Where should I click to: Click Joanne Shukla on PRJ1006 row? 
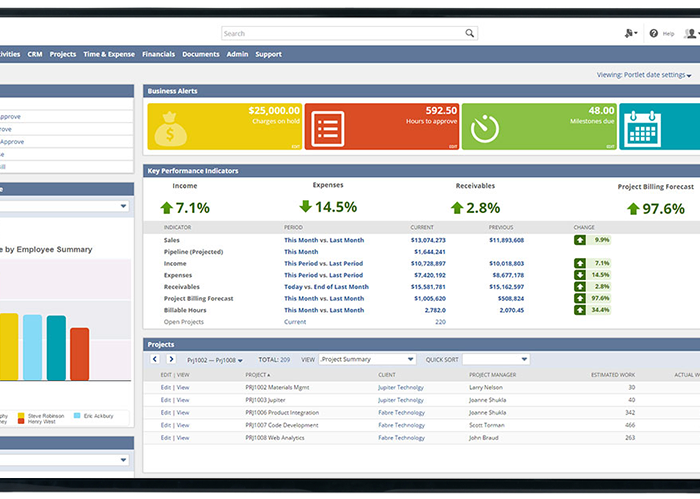click(x=488, y=412)
